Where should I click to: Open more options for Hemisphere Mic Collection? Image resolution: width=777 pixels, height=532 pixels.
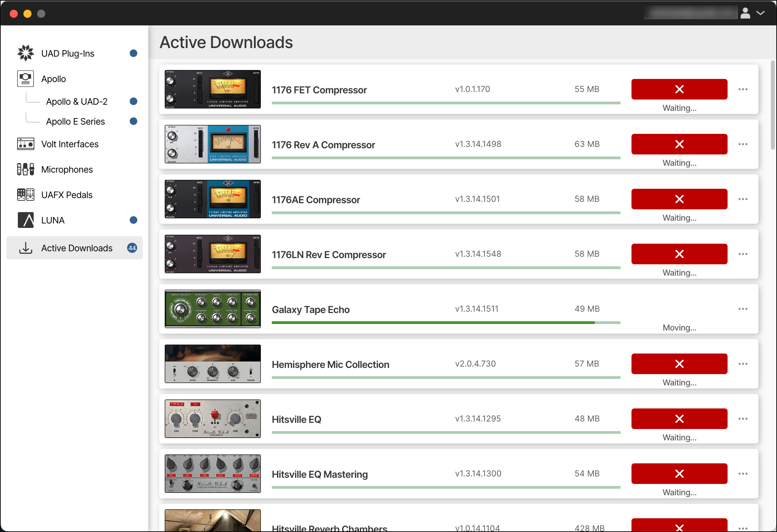(x=743, y=364)
